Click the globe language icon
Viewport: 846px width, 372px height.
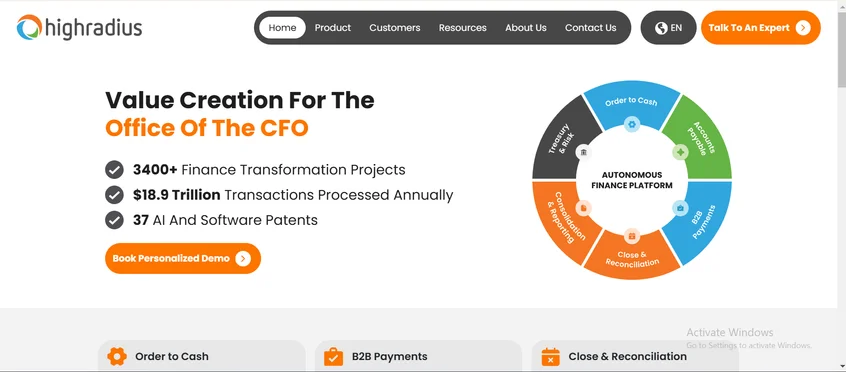(x=661, y=28)
